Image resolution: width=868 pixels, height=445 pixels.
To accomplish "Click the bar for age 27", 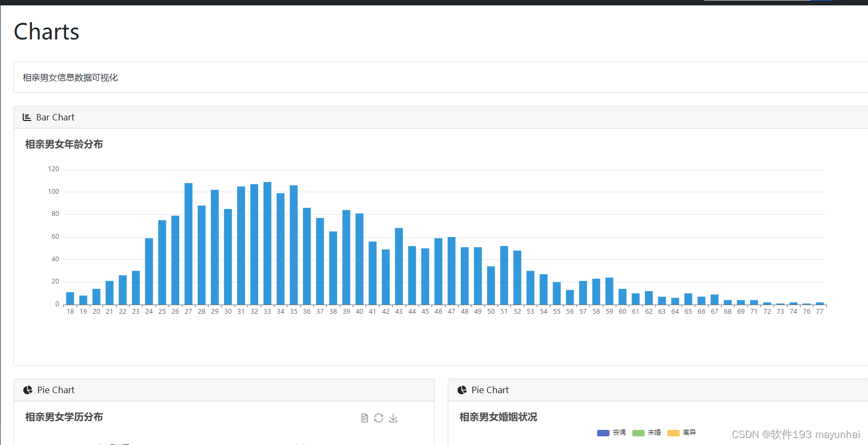I will 189,244.
